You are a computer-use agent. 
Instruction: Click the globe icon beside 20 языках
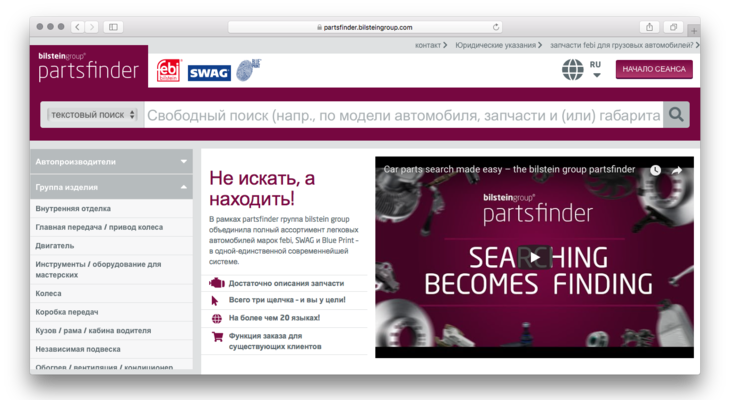pyautogui.click(x=216, y=319)
